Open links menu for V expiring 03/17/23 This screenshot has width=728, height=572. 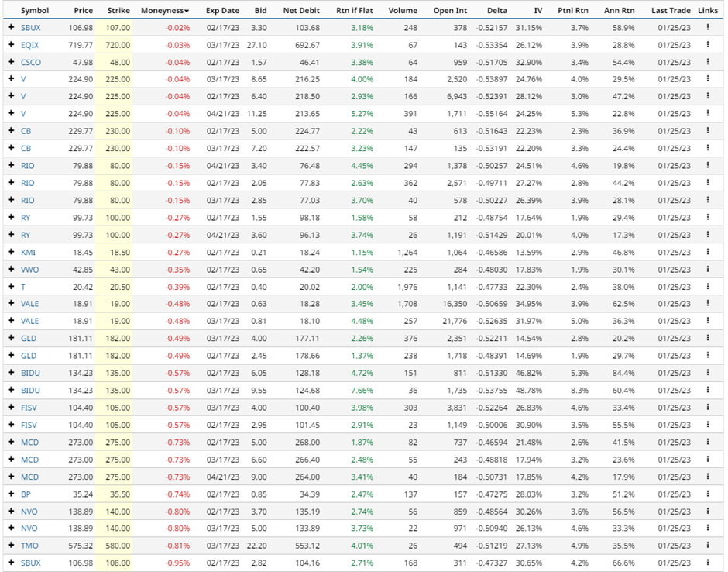click(708, 78)
